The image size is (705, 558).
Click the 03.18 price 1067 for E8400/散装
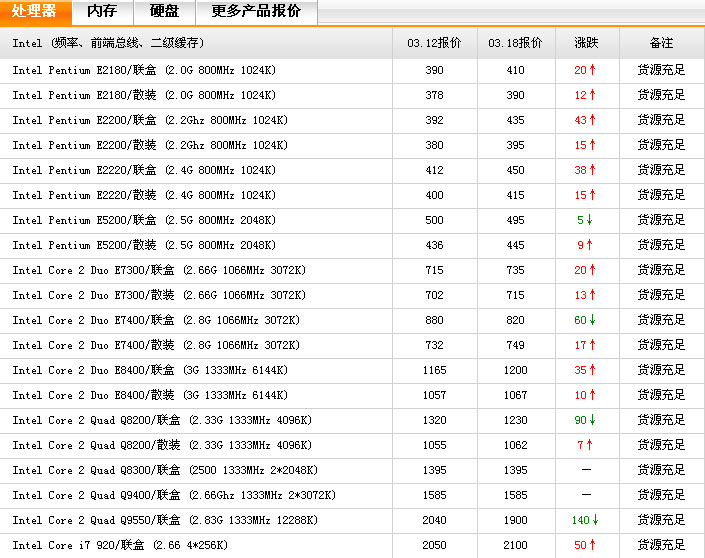(515, 395)
